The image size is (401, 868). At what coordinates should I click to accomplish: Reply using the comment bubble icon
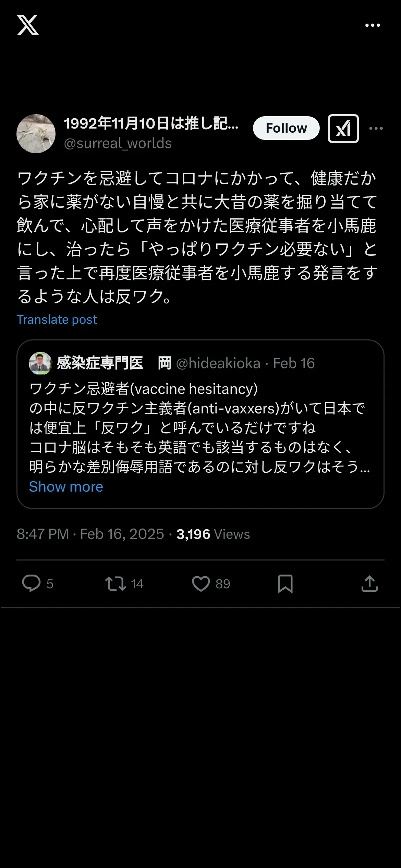pos(31,583)
